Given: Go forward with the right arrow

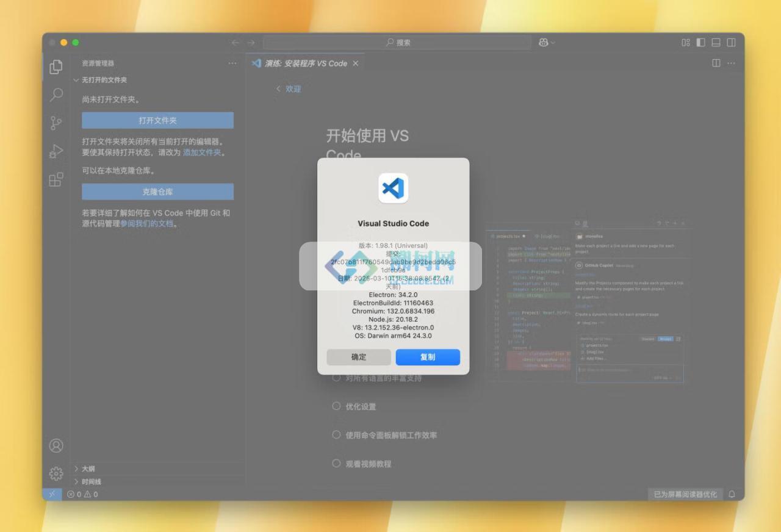Looking at the screenshot, I should (251, 42).
